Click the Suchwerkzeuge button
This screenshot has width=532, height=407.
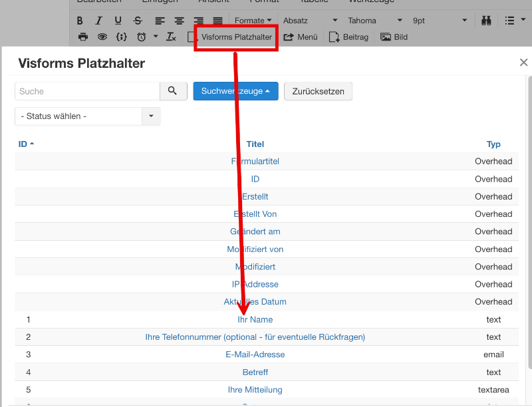(x=235, y=91)
